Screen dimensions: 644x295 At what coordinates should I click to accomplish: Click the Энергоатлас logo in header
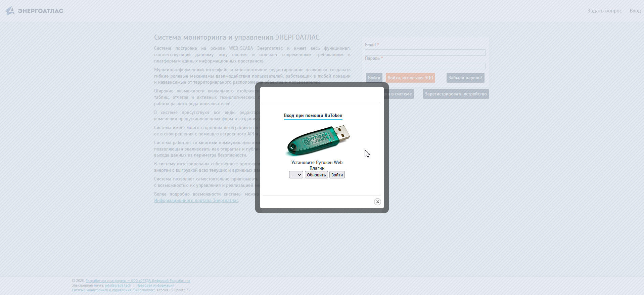[x=34, y=11]
